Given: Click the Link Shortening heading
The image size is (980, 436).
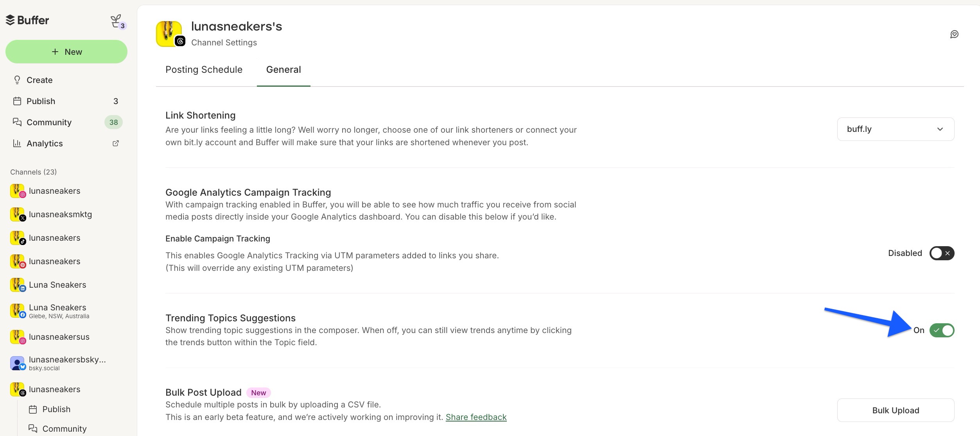Looking at the screenshot, I should [200, 115].
